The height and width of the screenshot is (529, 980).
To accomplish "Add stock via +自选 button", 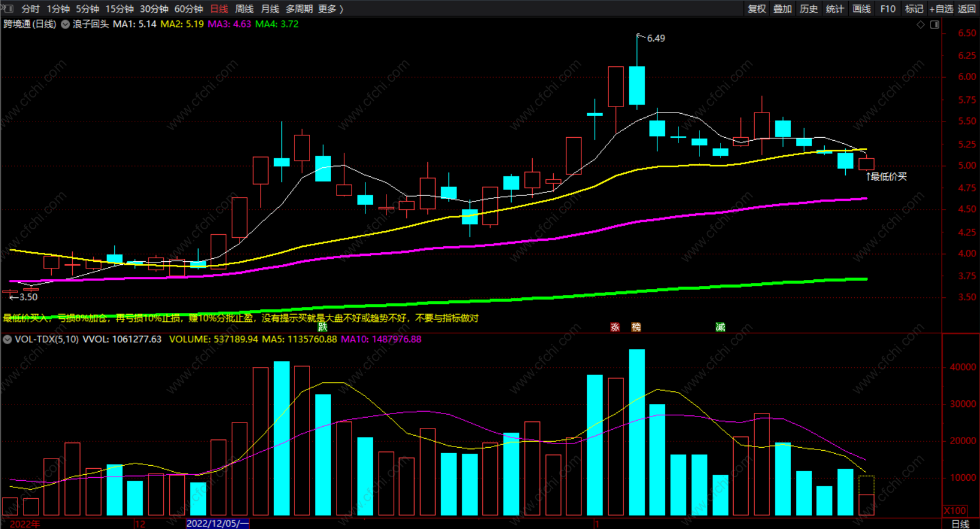I will click(941, 8).
